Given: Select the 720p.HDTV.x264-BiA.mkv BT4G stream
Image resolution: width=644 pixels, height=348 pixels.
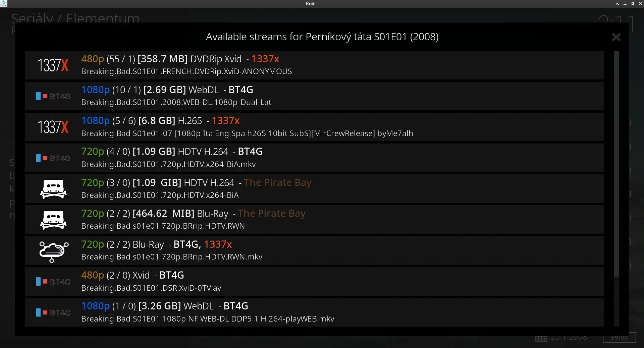Looking at the screenshot, I should 314,158.
